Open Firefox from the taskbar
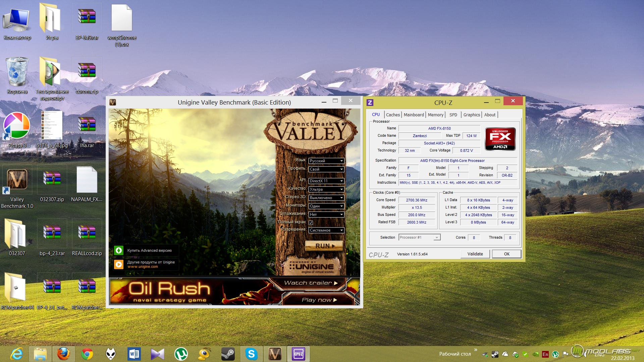This screenshot has height=362, width=644. (63, 354)
